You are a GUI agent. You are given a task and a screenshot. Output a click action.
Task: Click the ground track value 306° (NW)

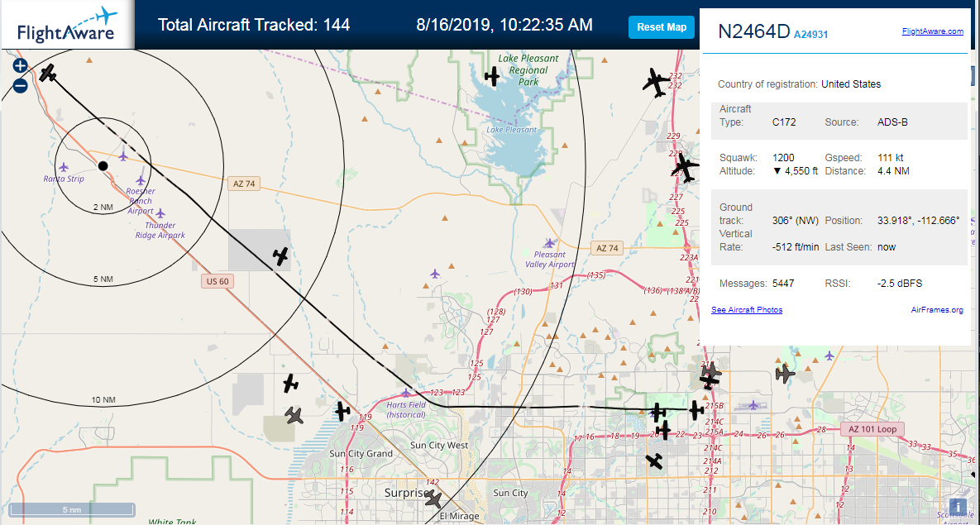pos(796,221)
